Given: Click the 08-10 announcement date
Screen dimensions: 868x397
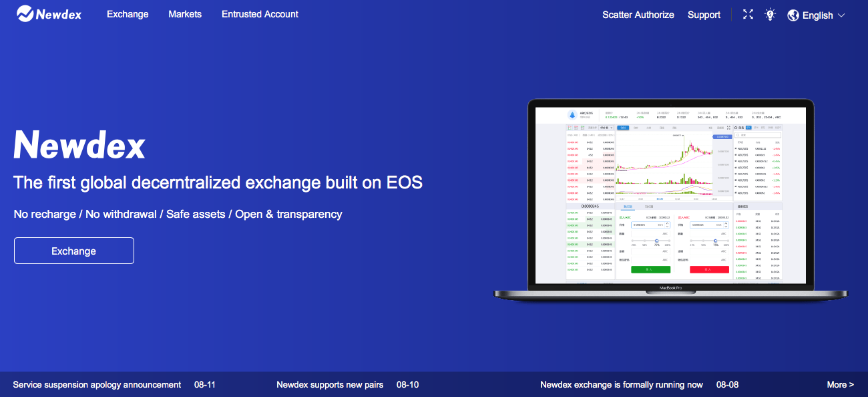Looking at the screenshot, I should (407, 384).
